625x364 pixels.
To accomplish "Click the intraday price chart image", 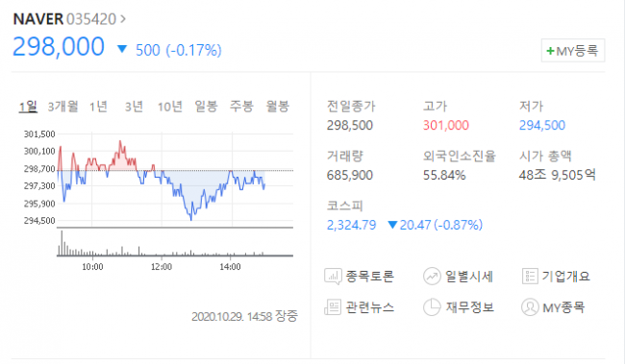I will 159,201.
